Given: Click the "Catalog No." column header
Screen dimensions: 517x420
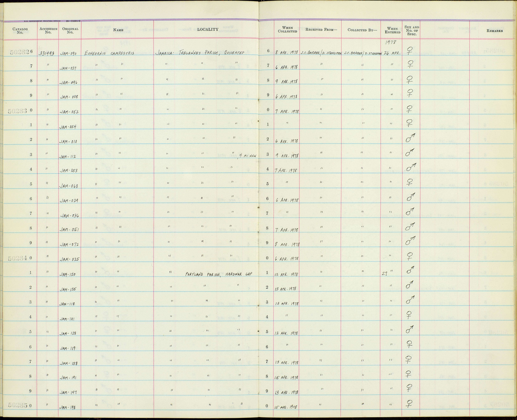Looking at the screenshot, I should tap(20, 31).
